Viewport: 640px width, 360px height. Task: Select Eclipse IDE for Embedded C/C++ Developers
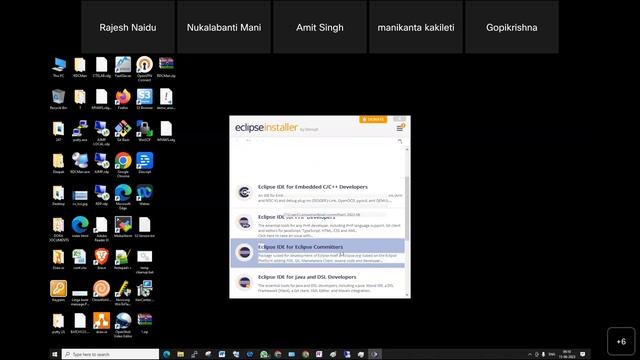tap(318, 193)
